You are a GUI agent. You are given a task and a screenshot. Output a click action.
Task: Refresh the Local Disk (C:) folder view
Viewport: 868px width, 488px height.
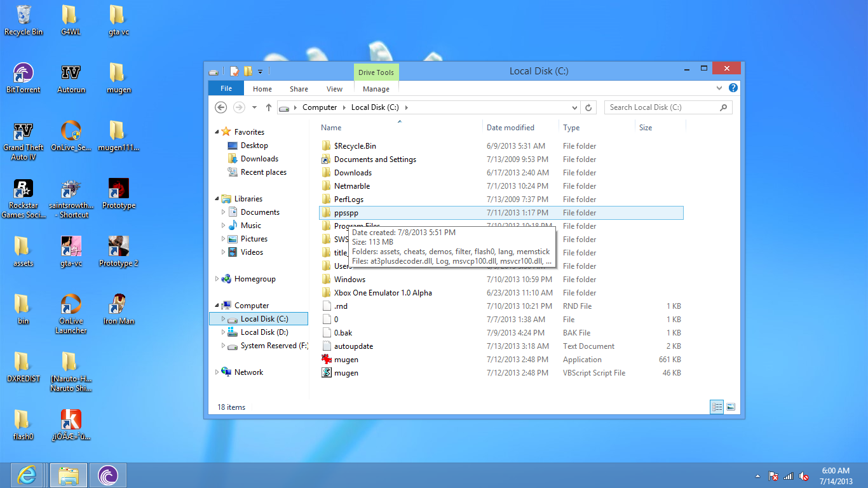[588, 107]
